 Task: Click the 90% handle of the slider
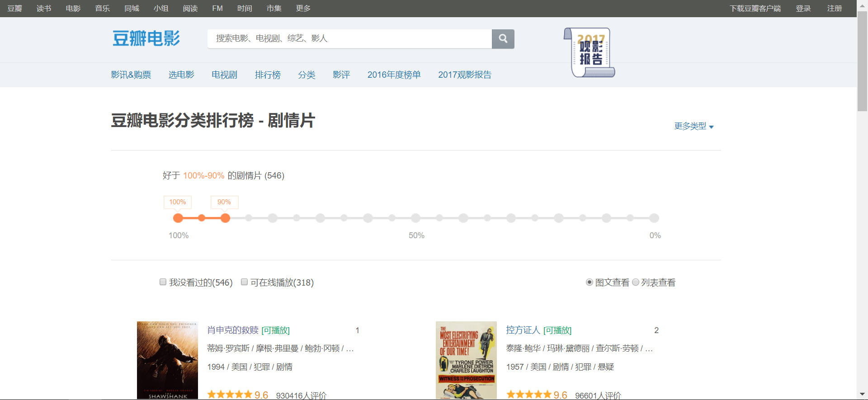225,218
